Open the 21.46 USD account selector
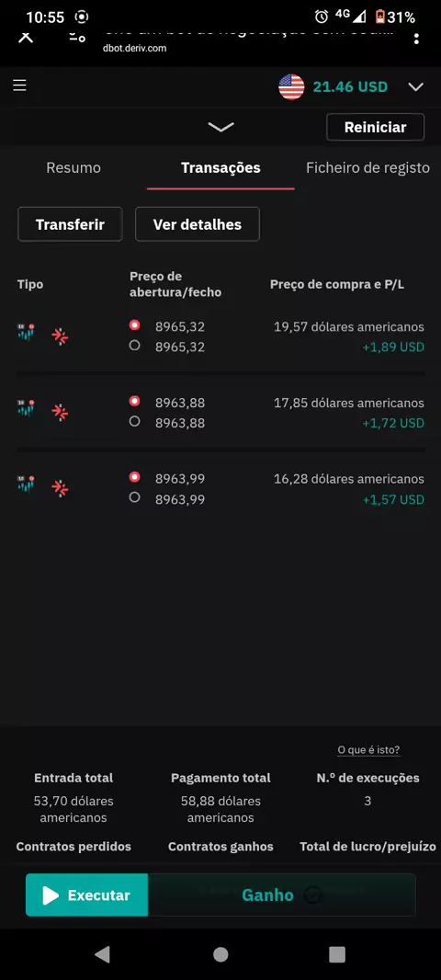The image size is (441, 980). 350,86
